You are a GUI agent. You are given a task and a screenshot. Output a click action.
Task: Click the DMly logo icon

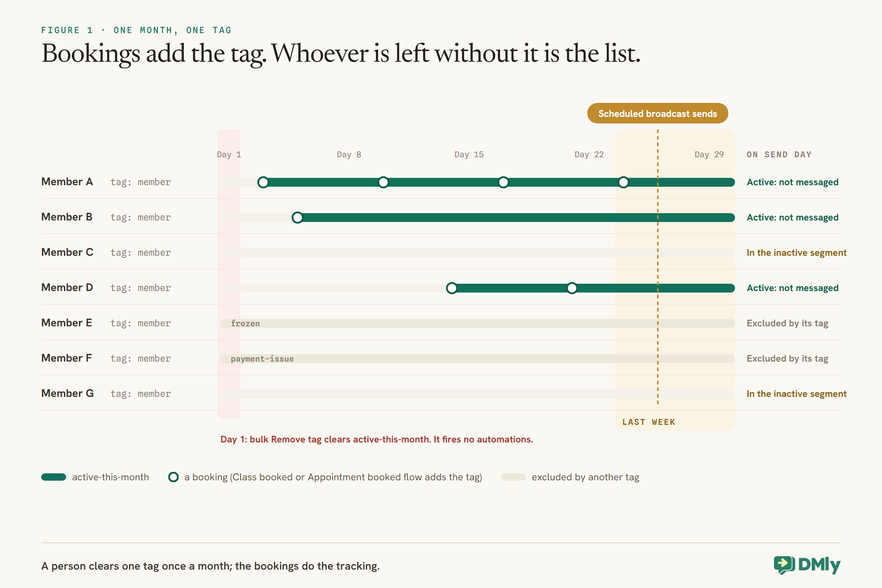coord(784,565)
